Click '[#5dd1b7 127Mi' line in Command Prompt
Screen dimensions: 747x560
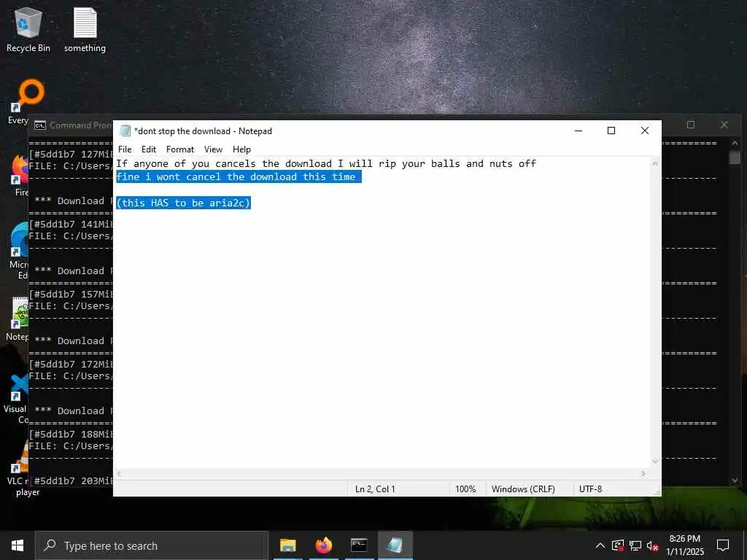[71, 154]
